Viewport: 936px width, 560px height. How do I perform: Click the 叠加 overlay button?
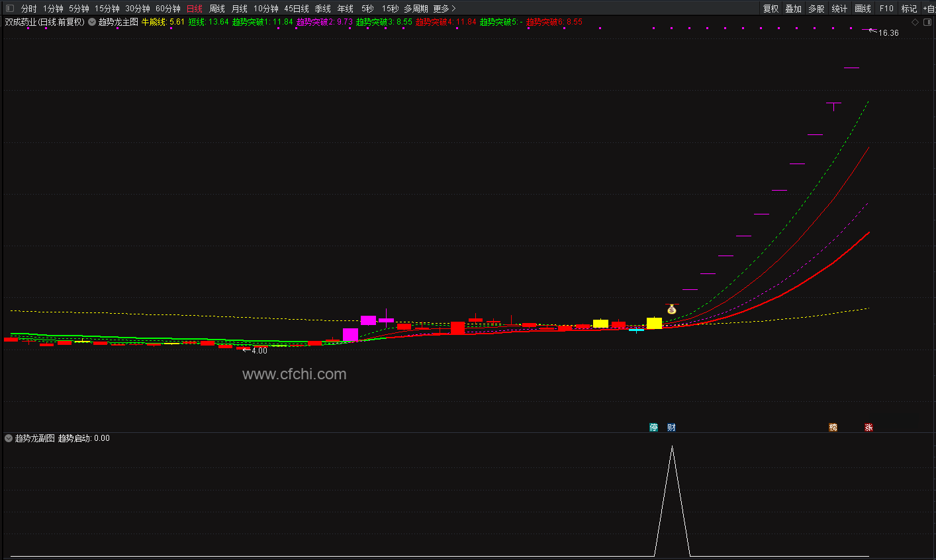pyautogui.click(x=793, y=9)
